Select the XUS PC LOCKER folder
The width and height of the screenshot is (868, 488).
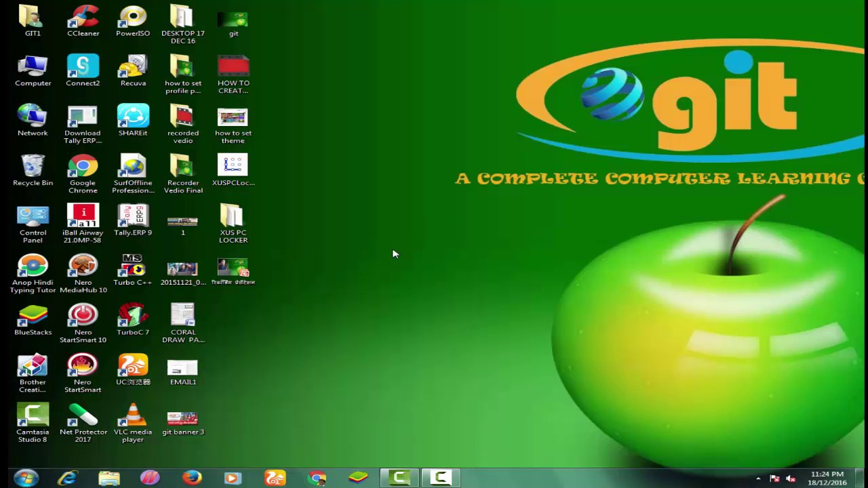pyautogui.click(x=233, y=224)
